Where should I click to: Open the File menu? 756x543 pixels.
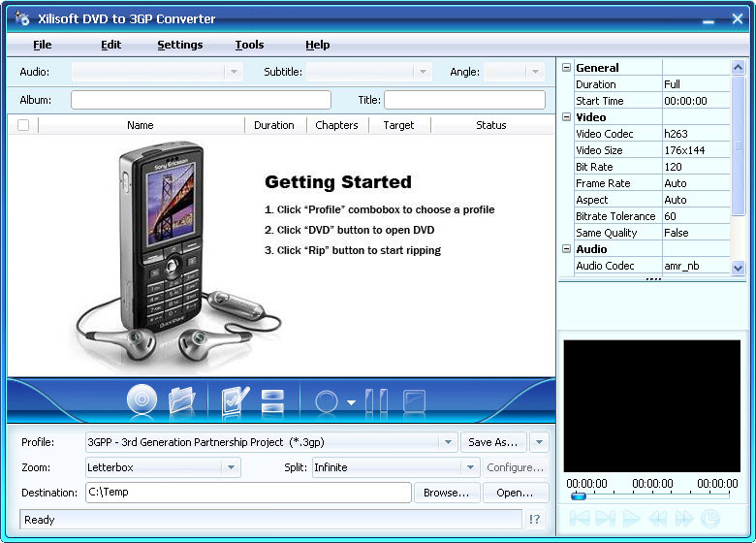pyautogui.click(x=43, y=45)
